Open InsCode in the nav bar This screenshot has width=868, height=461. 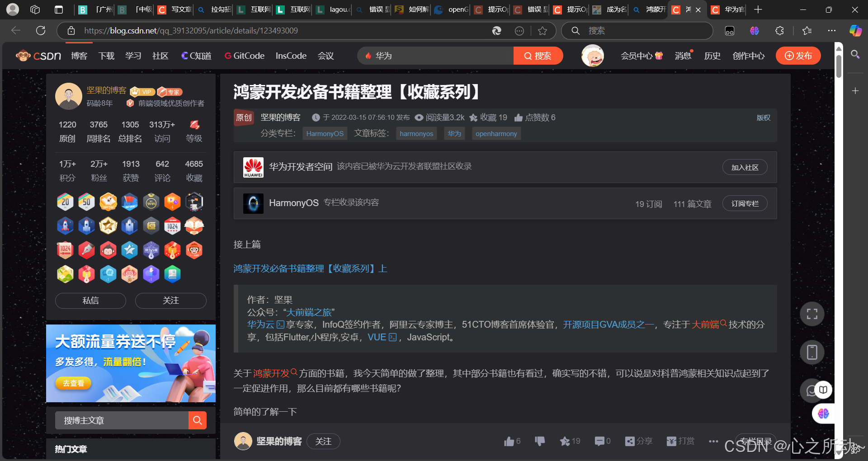pyautogui.click(x=291, y=56)
